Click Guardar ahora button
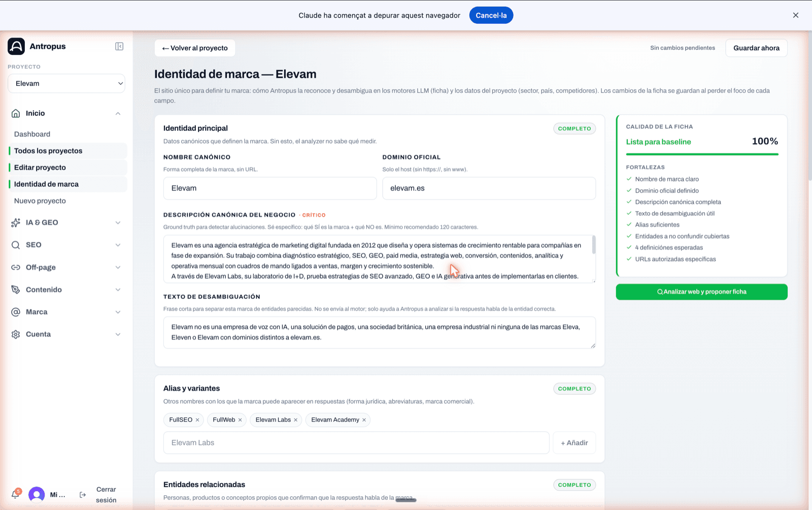This screenshot has width=812, height=510. [x=756, y=48]
